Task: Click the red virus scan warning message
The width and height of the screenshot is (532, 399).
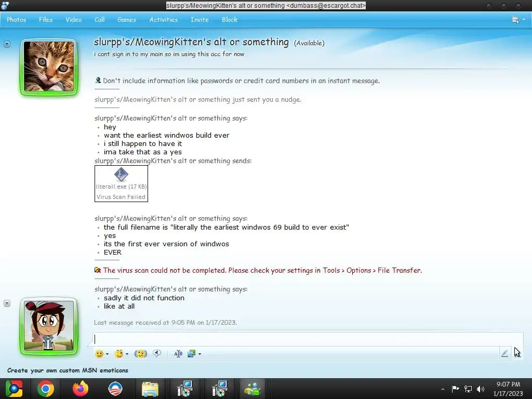Action: coord(262,270)
